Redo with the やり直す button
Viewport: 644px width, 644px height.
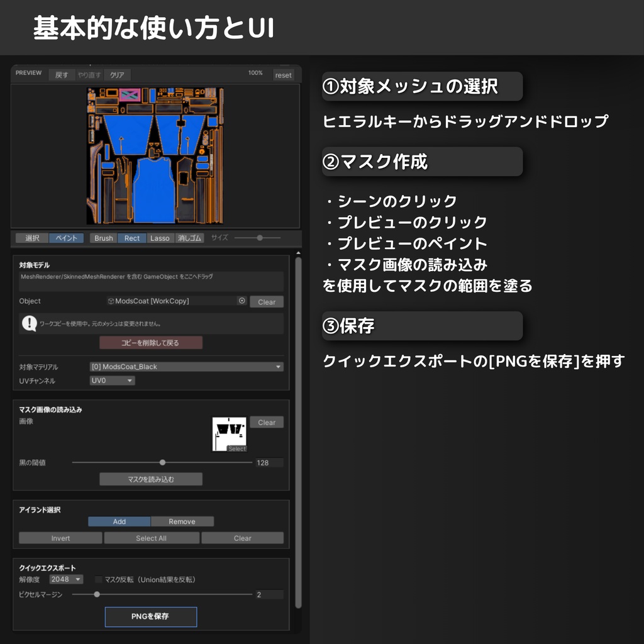coord(91,74)
